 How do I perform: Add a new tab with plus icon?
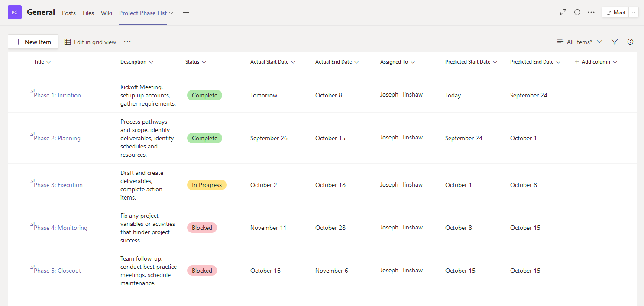tap(186, 13)
